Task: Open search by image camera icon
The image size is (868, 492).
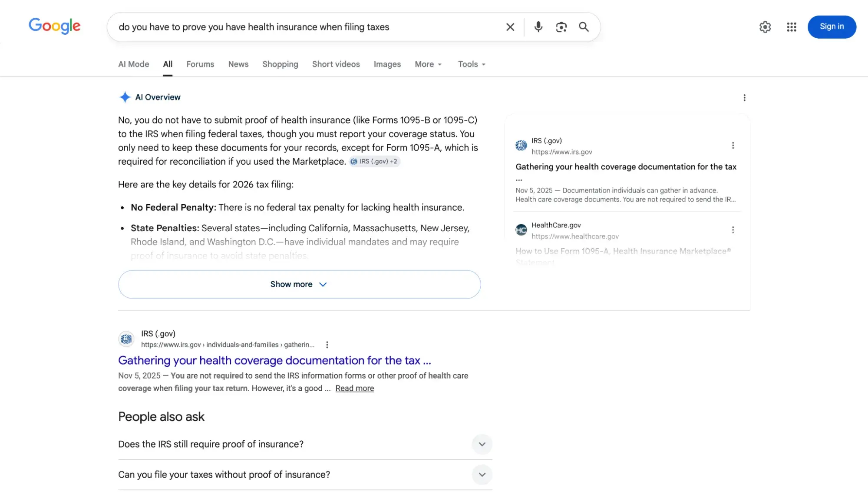Action: coord(561,27)
